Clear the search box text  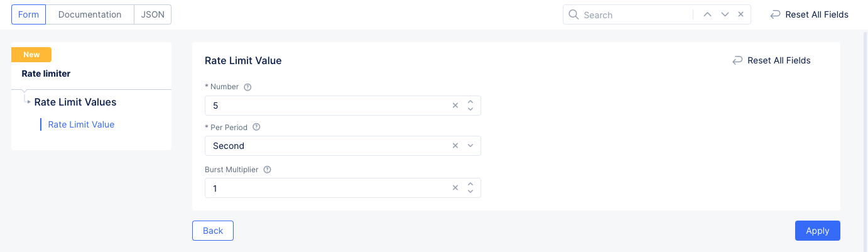click(741, 14)
